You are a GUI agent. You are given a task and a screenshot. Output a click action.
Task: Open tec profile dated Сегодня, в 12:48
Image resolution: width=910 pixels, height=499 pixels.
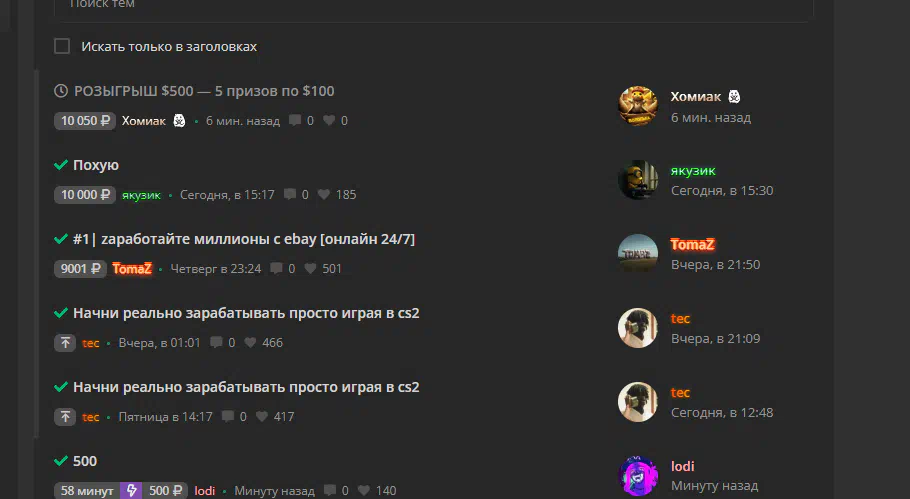click(x=680, y=392)
